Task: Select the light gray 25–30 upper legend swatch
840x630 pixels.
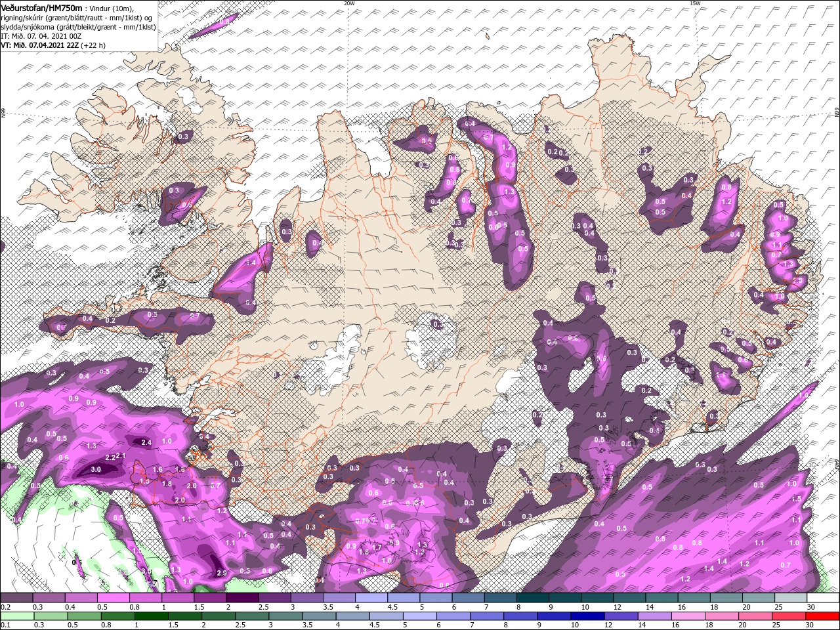Action: pyautogui.click(x=791, y=598)
